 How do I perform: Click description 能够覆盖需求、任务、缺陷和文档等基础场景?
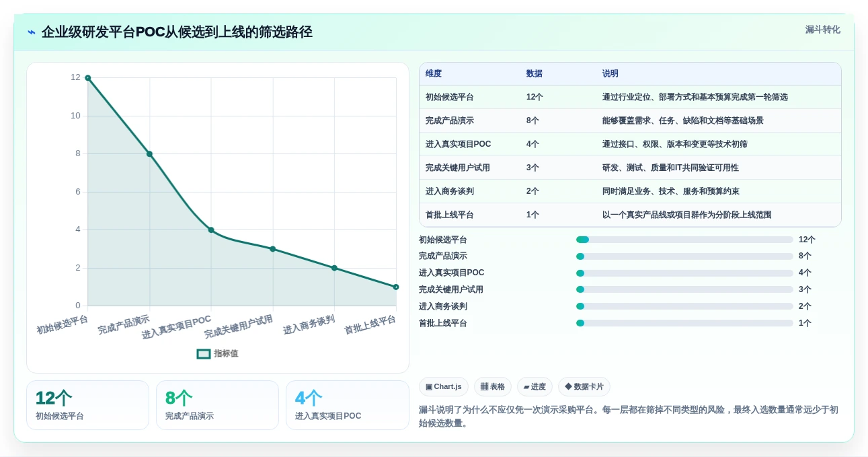[x=683, y=120]
